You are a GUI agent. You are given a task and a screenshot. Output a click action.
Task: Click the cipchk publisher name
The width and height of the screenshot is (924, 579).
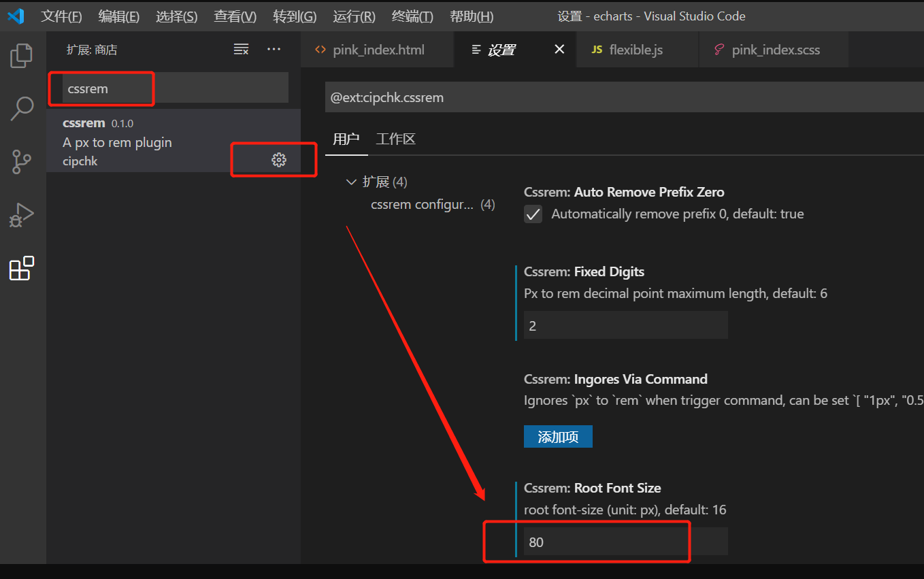point(80,161)
